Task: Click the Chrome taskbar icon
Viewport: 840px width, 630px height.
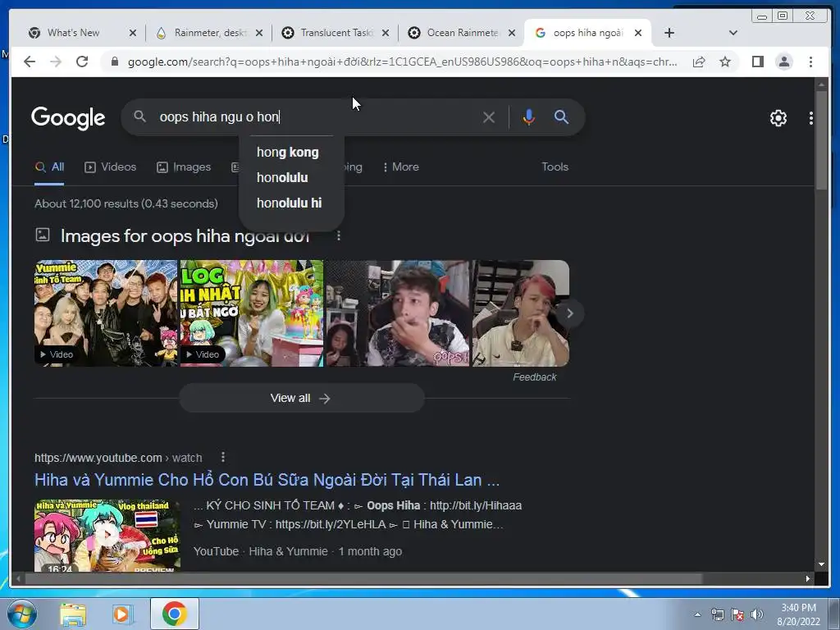Action: point(174,614)
